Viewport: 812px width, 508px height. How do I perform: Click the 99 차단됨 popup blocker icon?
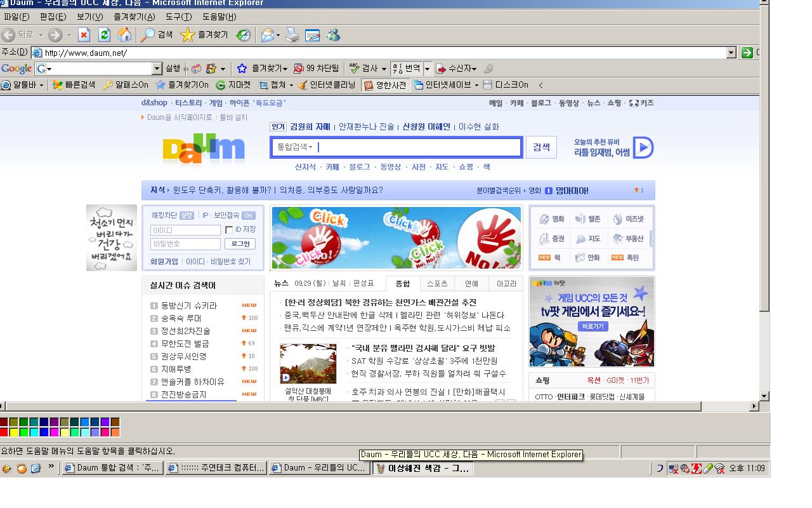click(298, 69)
